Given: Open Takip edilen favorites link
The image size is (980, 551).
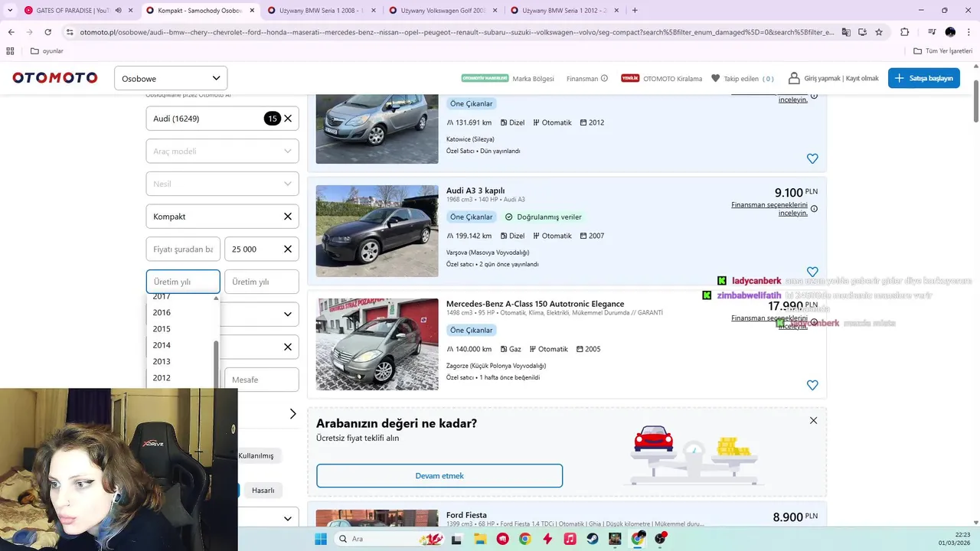Looking at the screenshot, I should 743,78.
